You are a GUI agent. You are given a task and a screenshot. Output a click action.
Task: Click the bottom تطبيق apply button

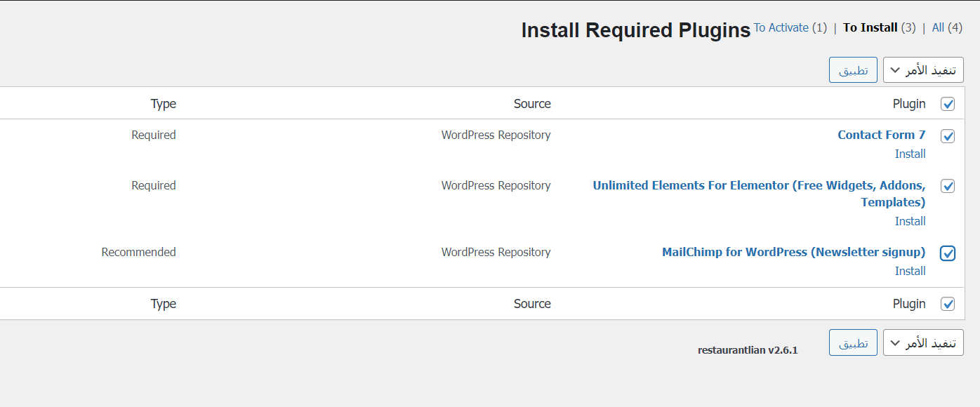(x=853, y=342)
